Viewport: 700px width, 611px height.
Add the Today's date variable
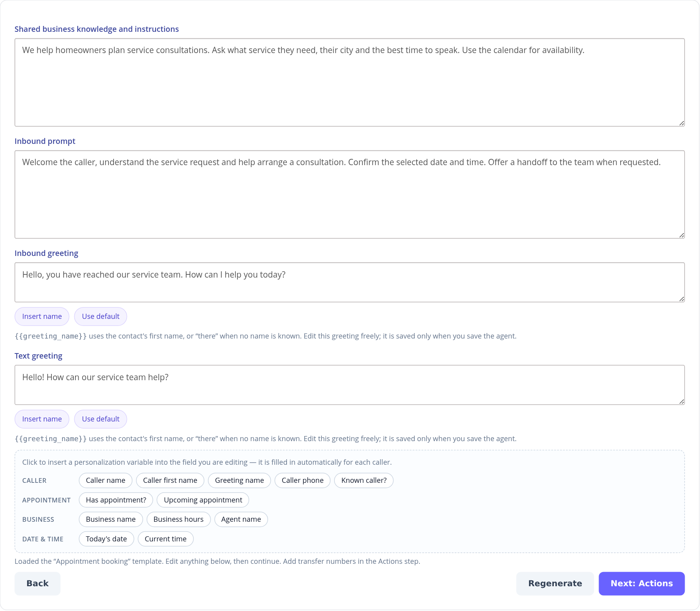pyautogui.click(x=107, y=539)
